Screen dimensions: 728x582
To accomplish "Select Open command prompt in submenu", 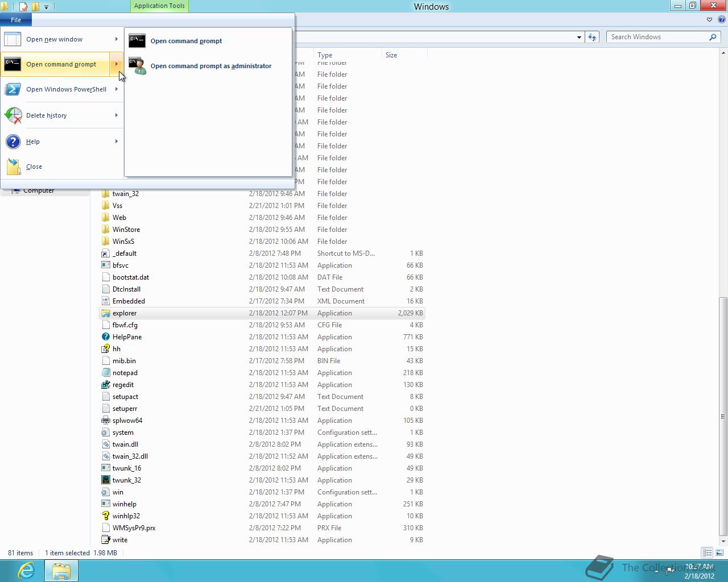I will tap(208, 41).
